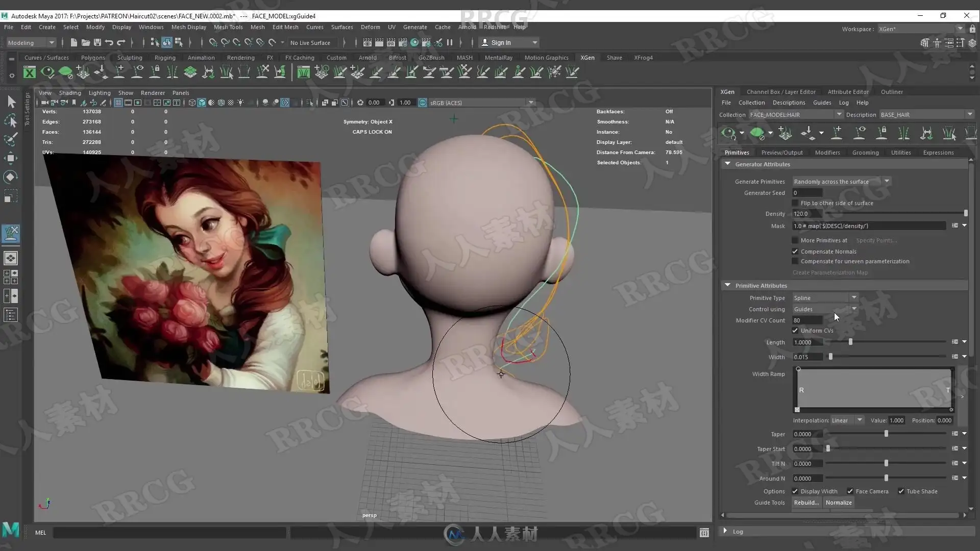Click the Modifier CV Count field
This screenshot has width=980, height=551.
pyautogui.click(x=807, y=320)
